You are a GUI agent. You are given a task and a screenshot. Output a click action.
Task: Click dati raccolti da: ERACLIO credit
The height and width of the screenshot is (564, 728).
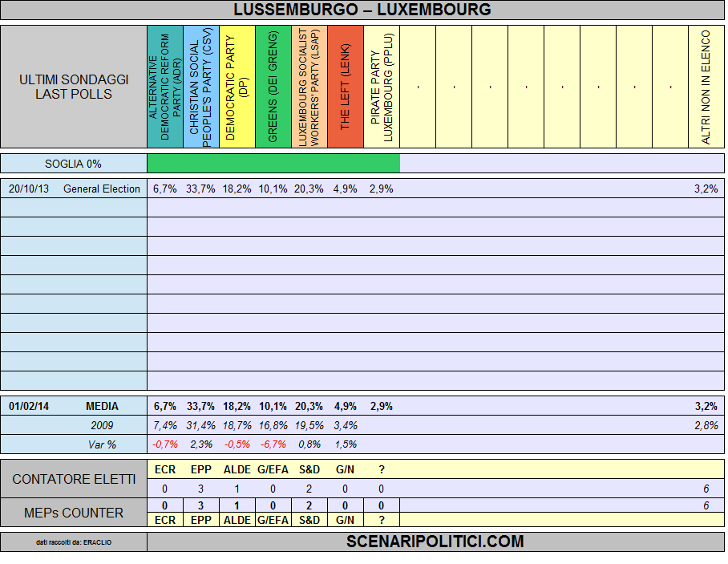coord(74,542)
